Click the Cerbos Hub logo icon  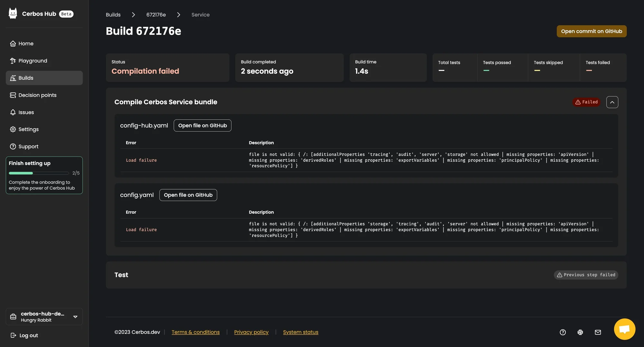tap(13, 14)
